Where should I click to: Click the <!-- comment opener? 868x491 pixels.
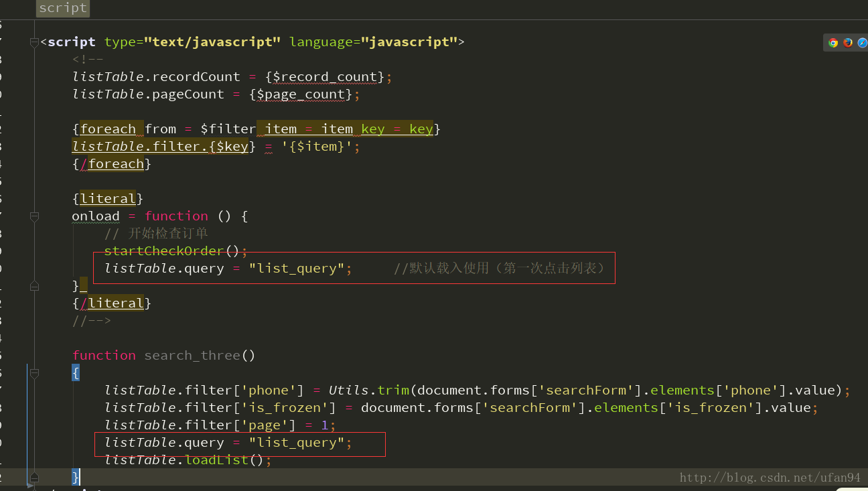click(x=88, y=60)
